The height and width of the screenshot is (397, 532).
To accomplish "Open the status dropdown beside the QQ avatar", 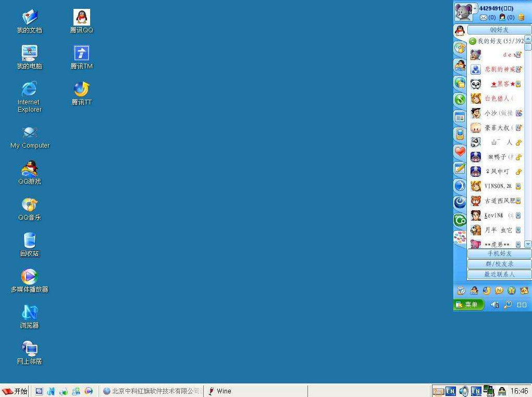I will 475,8.
